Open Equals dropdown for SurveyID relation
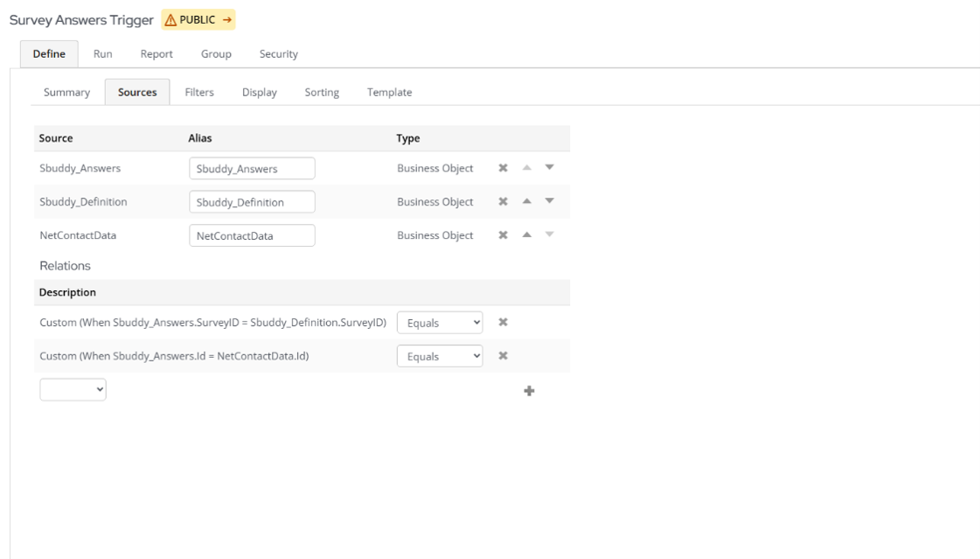The height and width of the screenshot is (559, 980). 440,323
